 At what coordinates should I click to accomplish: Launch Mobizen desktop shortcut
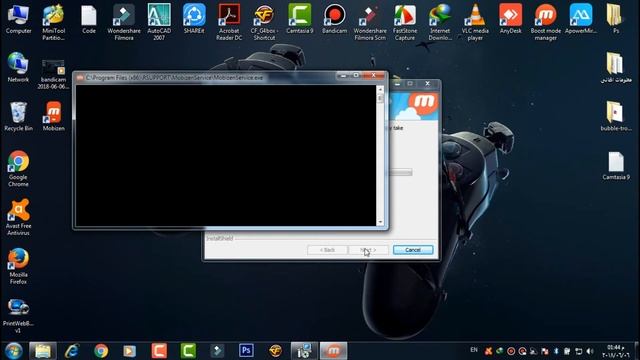point(53,117)
